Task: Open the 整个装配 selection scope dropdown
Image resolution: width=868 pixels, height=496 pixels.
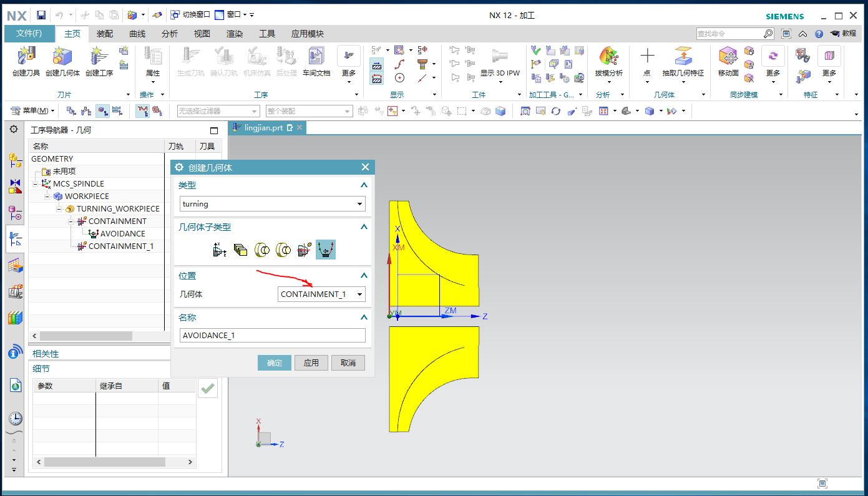Action: pos(309,111)
